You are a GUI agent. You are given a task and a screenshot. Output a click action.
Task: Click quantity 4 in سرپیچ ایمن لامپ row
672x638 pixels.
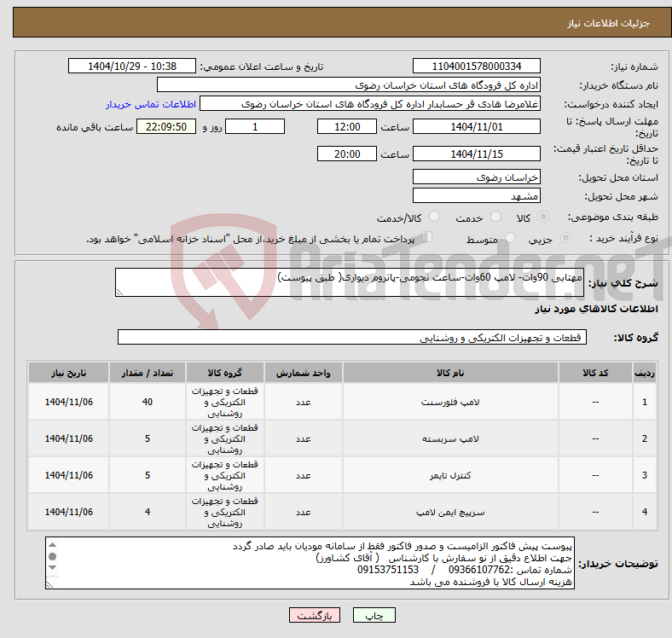(148, 512)
